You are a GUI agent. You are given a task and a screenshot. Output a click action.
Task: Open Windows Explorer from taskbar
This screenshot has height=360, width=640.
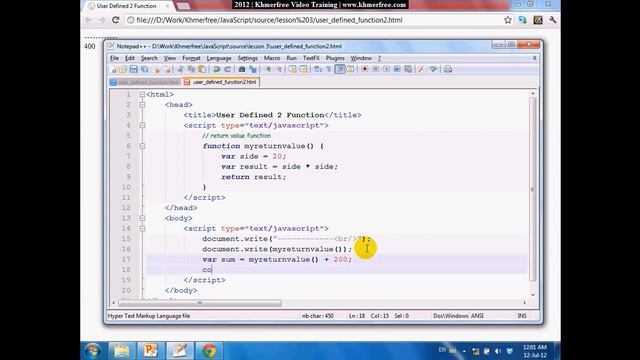[121, 351]
